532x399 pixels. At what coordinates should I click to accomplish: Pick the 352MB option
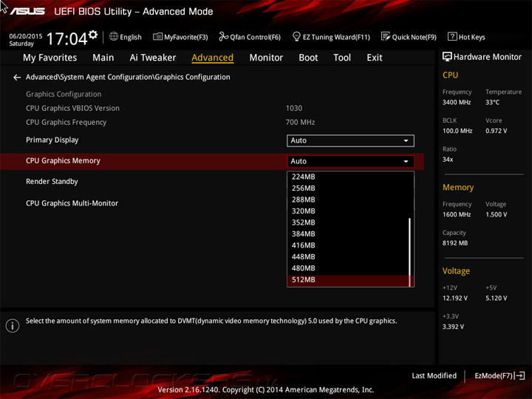click(x=348, y=222)
